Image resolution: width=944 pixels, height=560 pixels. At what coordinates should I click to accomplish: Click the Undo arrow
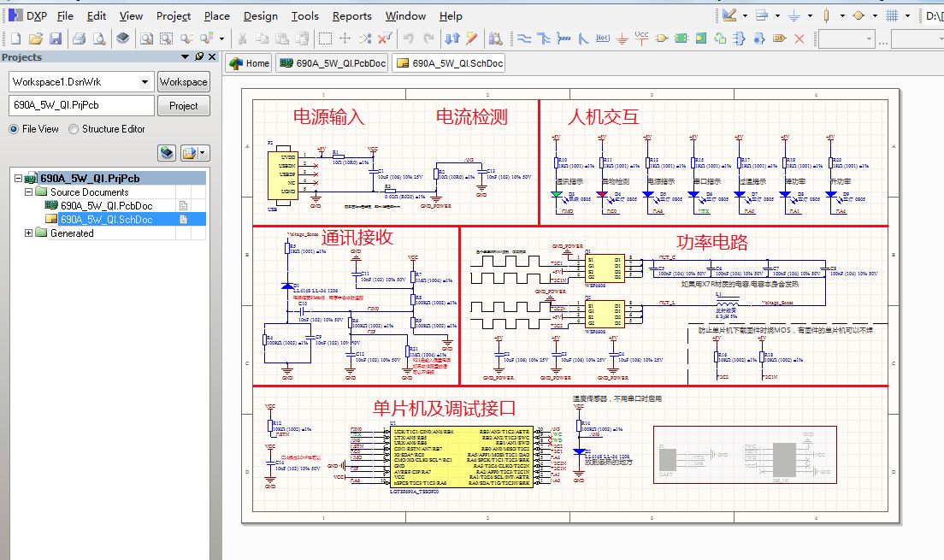click(408, 39)
